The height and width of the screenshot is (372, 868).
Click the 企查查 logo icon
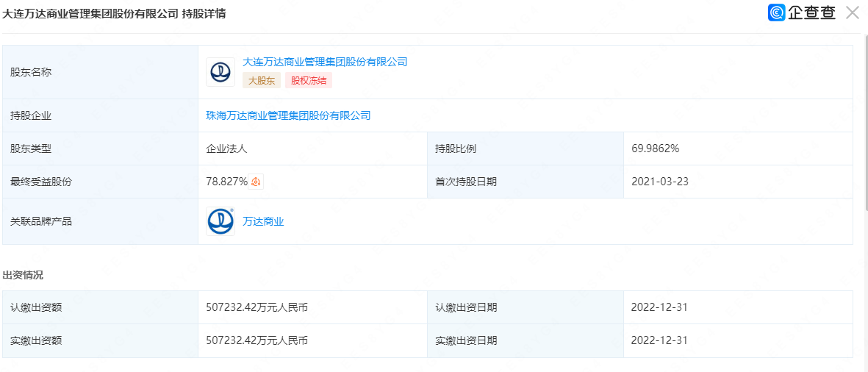click(x=777, y=12)
